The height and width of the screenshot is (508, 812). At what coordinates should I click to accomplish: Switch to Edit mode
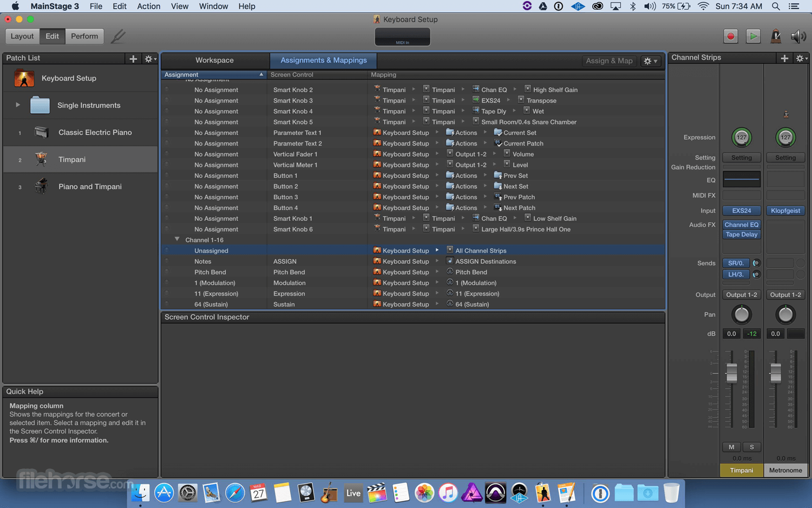[52, 36]
